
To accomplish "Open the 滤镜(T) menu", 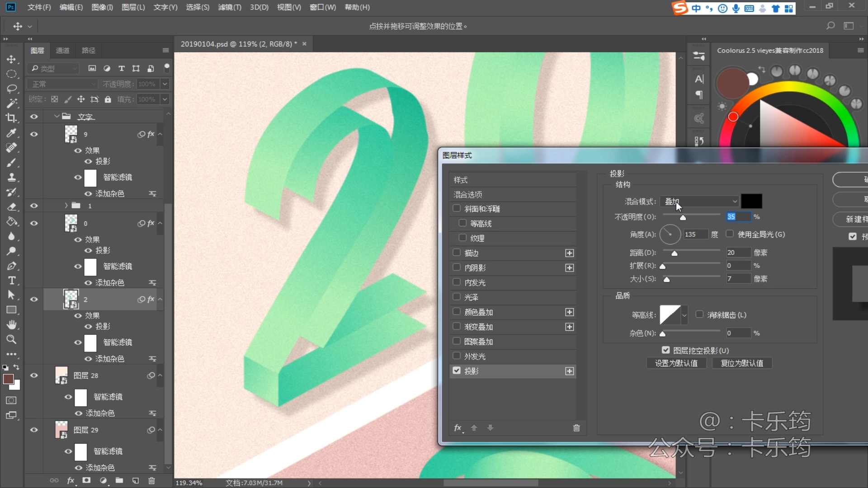I will coord(229,7).
